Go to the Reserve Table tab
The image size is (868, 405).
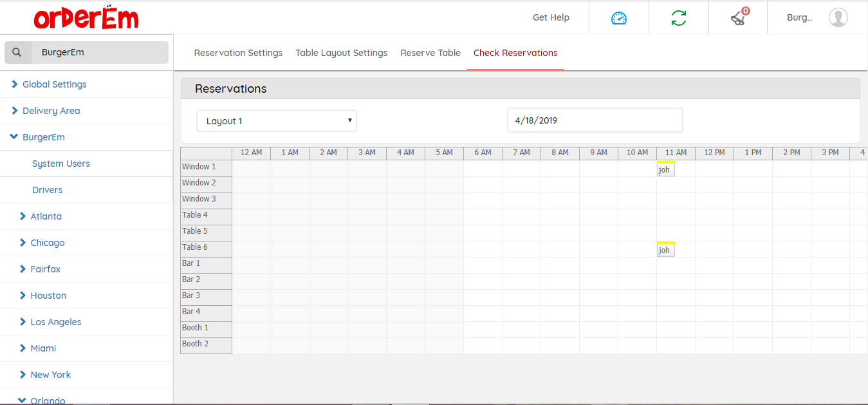coord(430,53)
